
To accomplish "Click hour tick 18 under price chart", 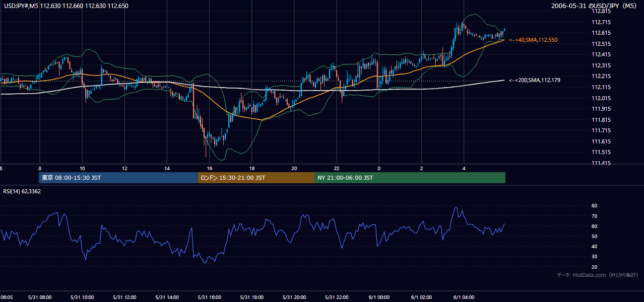I will pos(252,169).
